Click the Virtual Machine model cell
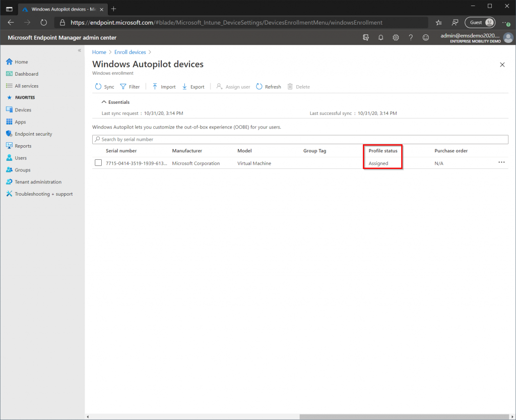The height and width of the screenshot is (420, 516). pos(254,163)
